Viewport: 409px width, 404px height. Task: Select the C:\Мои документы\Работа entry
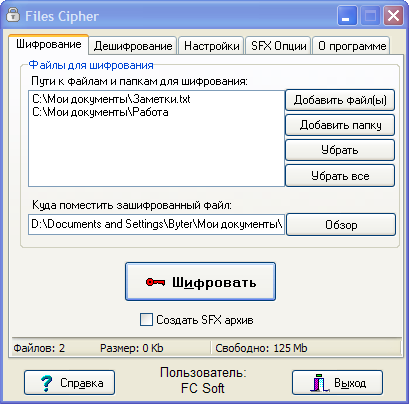click(x=100, y=112)
